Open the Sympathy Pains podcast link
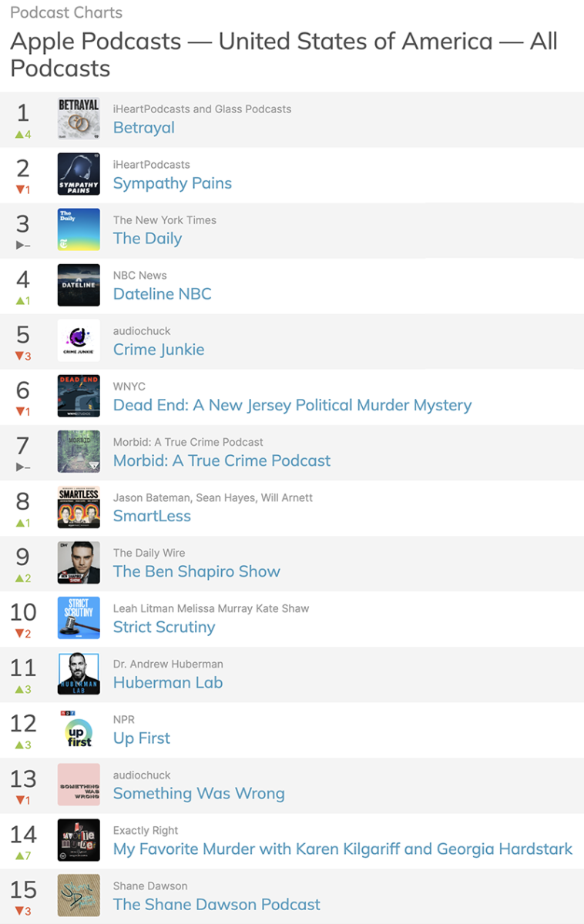 pos(172,183)
